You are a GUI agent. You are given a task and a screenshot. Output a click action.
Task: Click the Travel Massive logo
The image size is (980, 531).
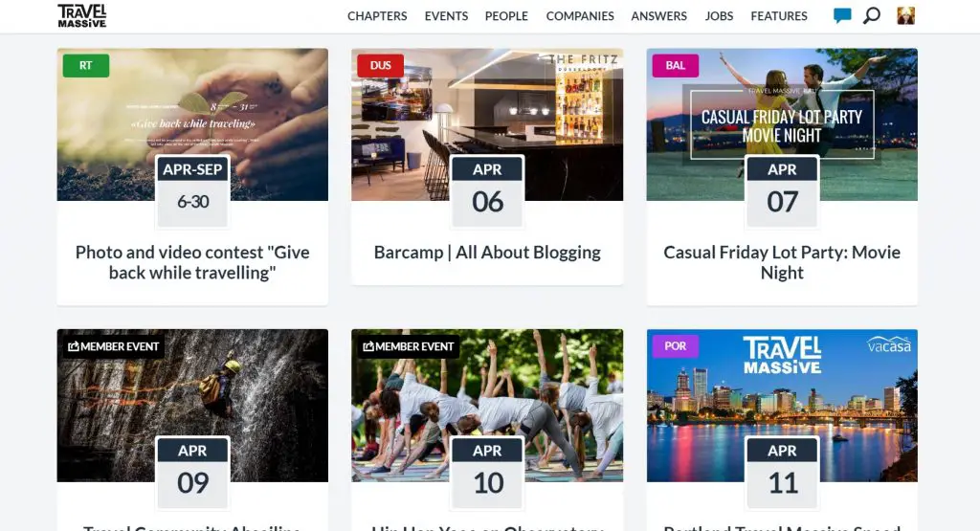coord(82,15)
